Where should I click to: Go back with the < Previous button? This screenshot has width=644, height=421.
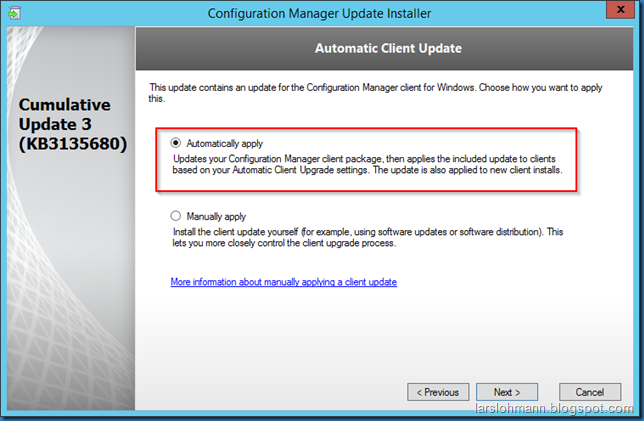(438, 392)
